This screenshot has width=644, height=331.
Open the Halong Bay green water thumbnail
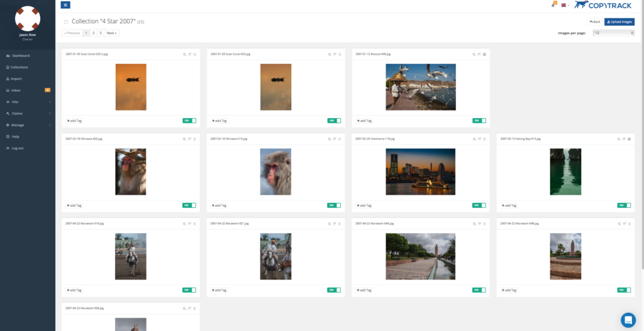[x=565, y=171]
